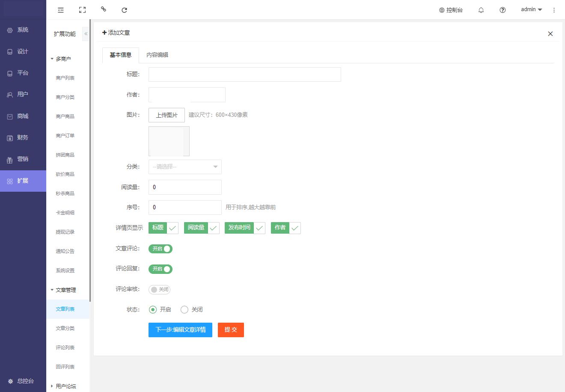Expand the admin user dropdown
The image size is (565, 392).
[x=531, y=9]
